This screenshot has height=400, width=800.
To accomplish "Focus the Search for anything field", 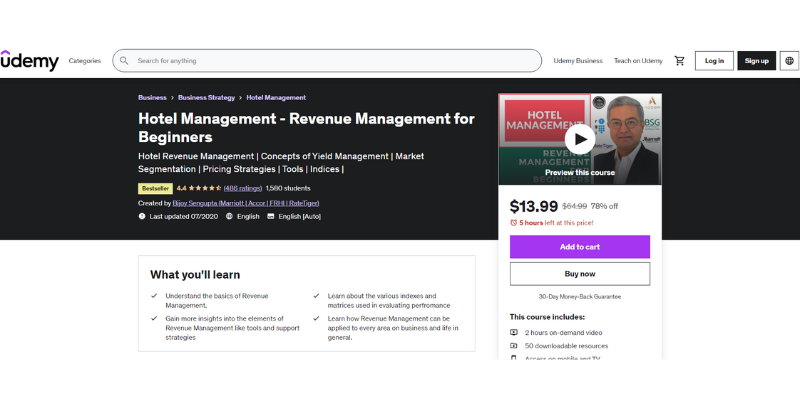I will click(327, 61).
